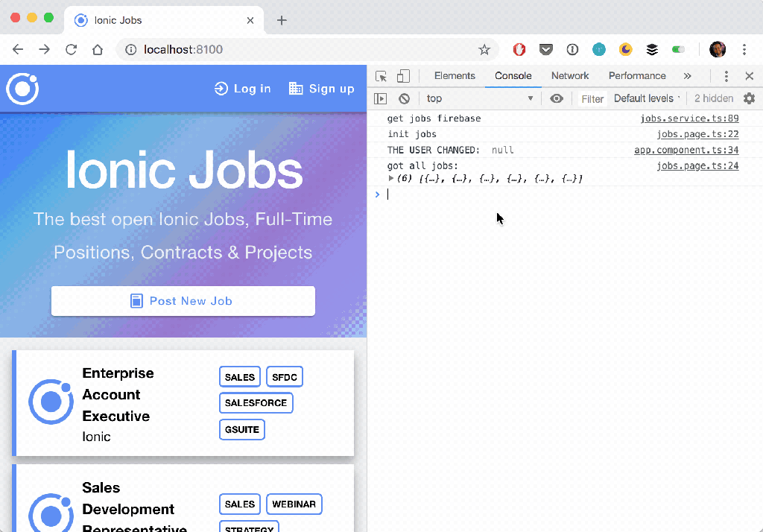
Task: Open console settings gear
Action: click(750, 99)
